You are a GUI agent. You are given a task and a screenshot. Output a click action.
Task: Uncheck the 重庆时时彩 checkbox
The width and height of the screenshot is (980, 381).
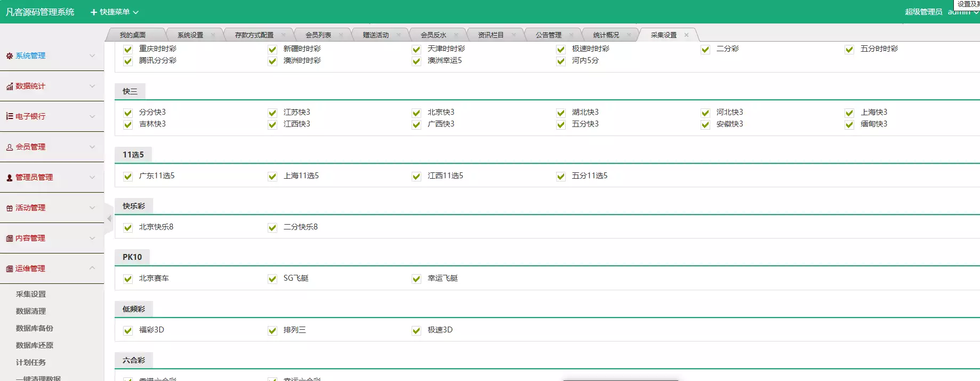(x=128, y=50)
